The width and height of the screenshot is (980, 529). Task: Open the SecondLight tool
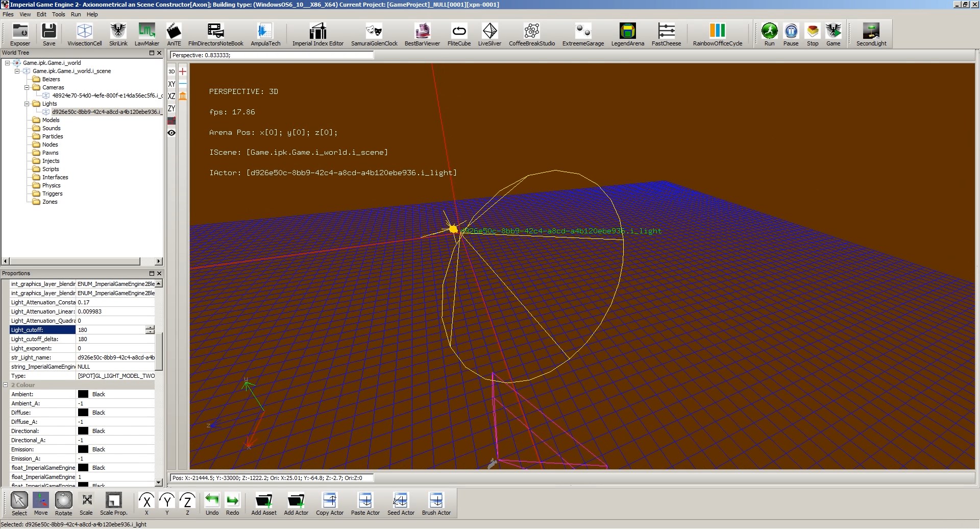(x=871, y=35)
